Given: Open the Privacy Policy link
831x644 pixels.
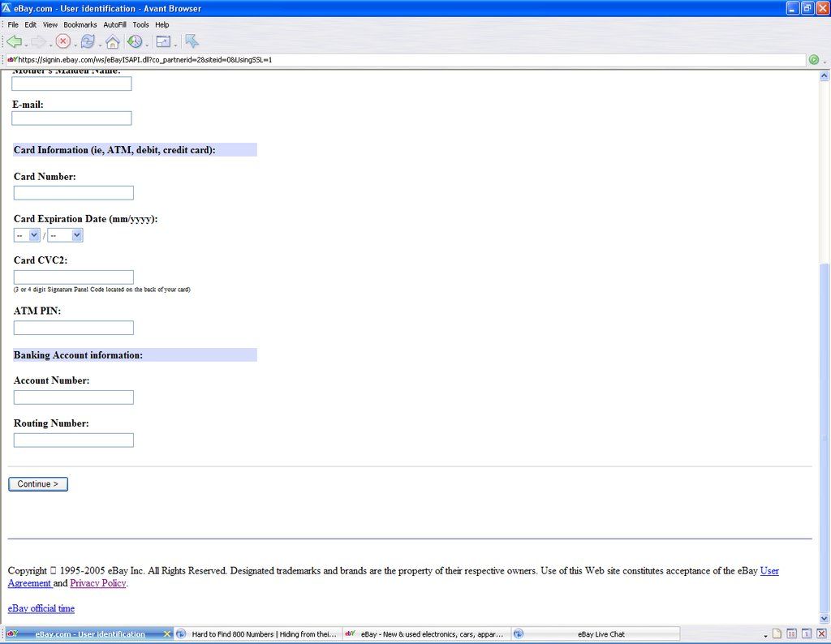Looking at the screenshot, I should point(97,583).
